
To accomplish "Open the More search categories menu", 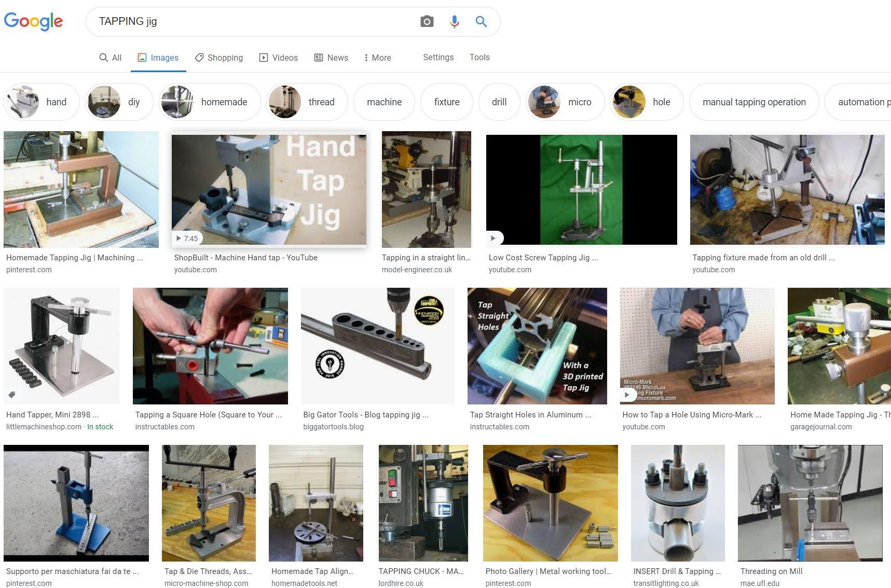I will pyautogui.click(x=377, y=58).
